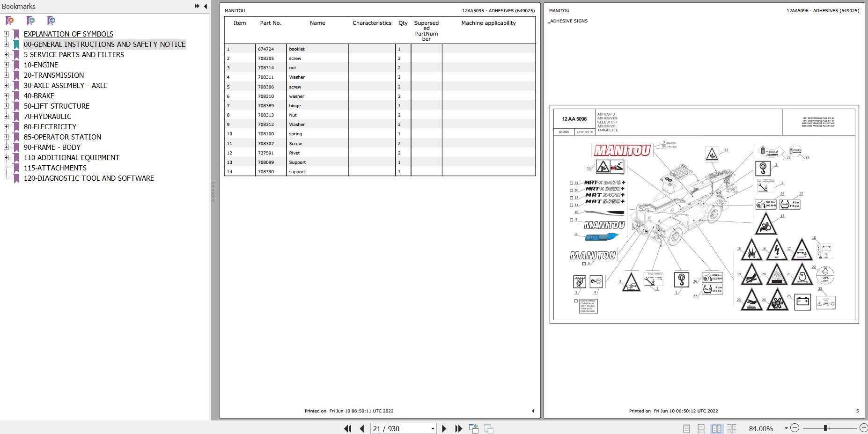Click part number 737591
The width and height of the screenshot is (868, 434).
(266, 153)
